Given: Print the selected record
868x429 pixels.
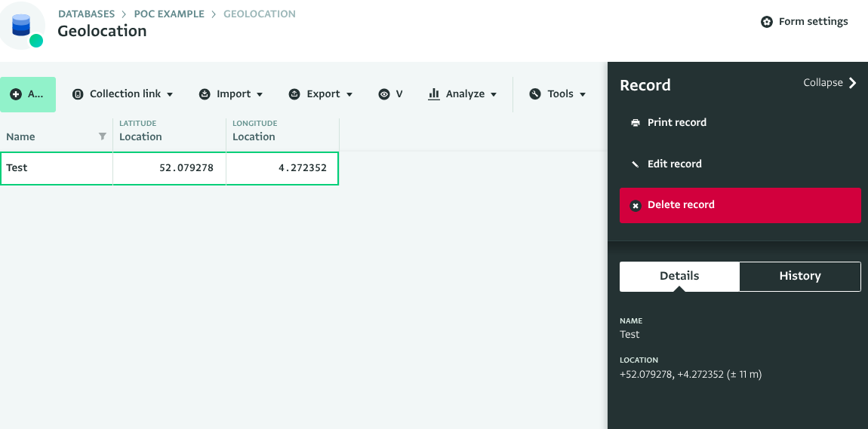Looking at the screenshot, I should 676,123.
